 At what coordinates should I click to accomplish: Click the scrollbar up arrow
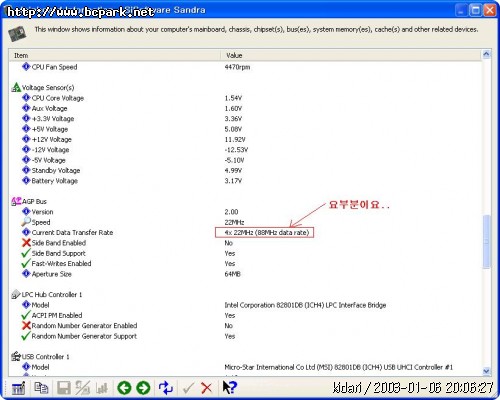(486, 54)
